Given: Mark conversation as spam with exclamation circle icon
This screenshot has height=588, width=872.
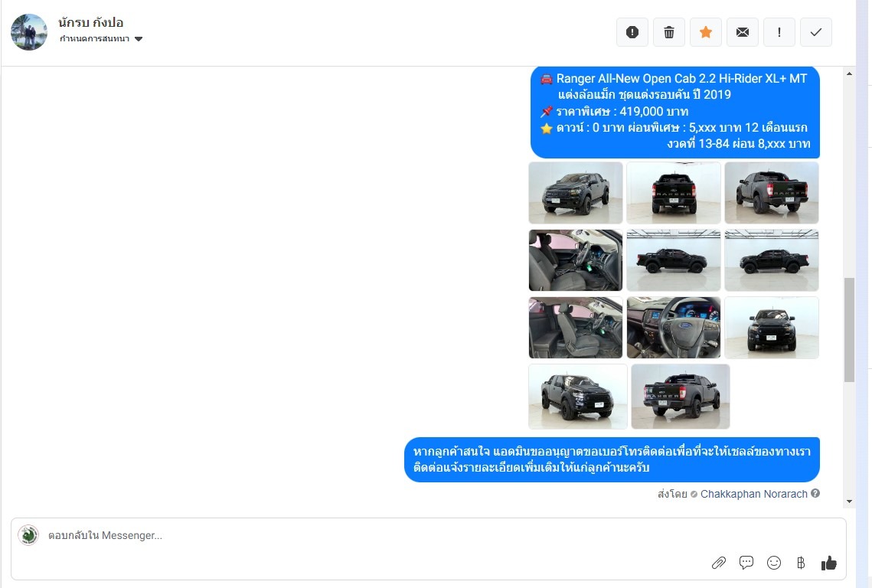Looking at the screenshot, I should (x=632, y=32).
